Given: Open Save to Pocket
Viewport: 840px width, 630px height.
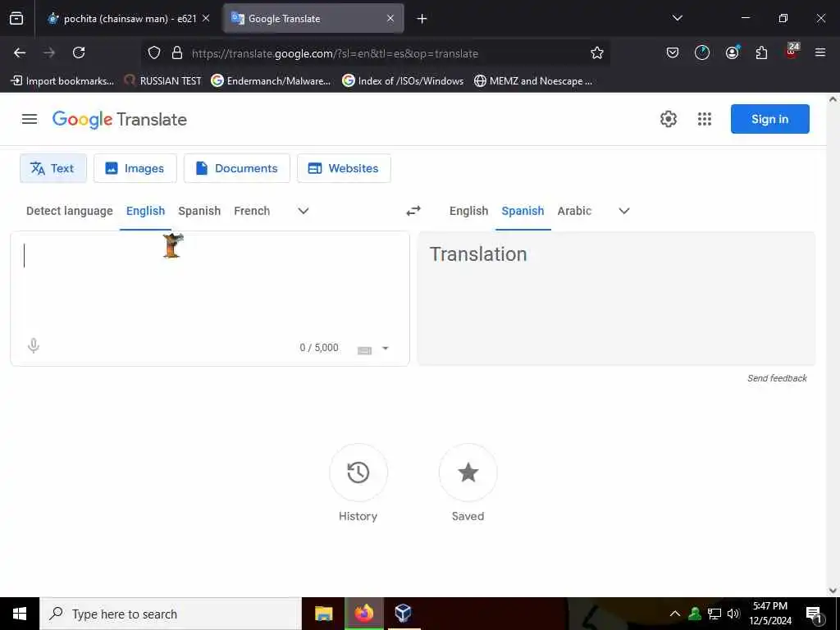Looking at the screenshot, I should tap(673, 52).
